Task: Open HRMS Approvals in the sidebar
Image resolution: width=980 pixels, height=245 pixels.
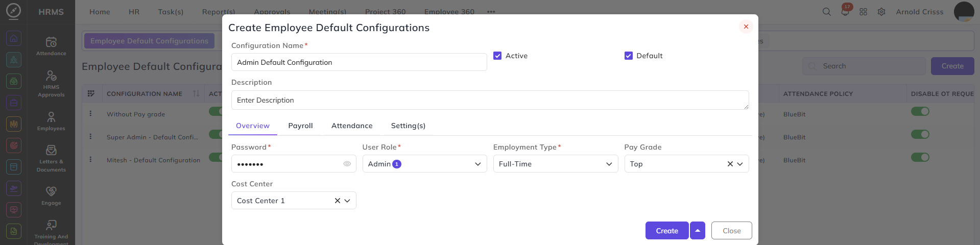Action: 51,84
